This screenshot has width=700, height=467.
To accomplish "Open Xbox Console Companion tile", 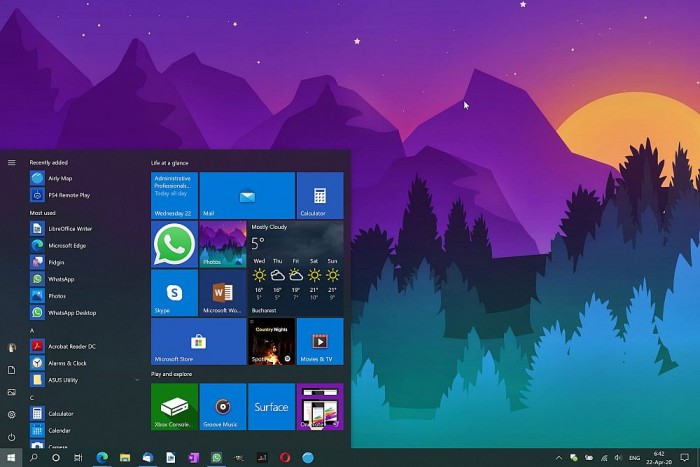I will (x=174, y=406).
